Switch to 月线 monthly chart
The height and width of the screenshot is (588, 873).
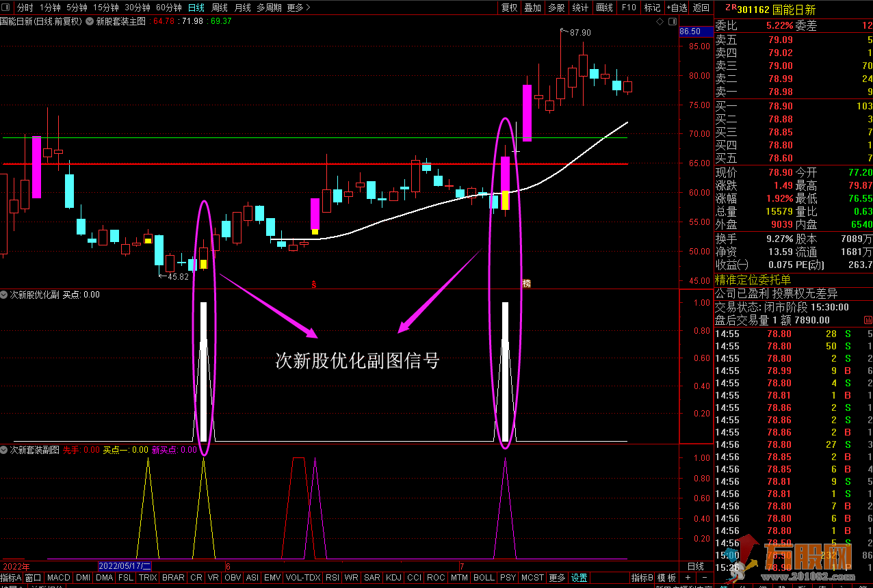[x=242, y=8]
